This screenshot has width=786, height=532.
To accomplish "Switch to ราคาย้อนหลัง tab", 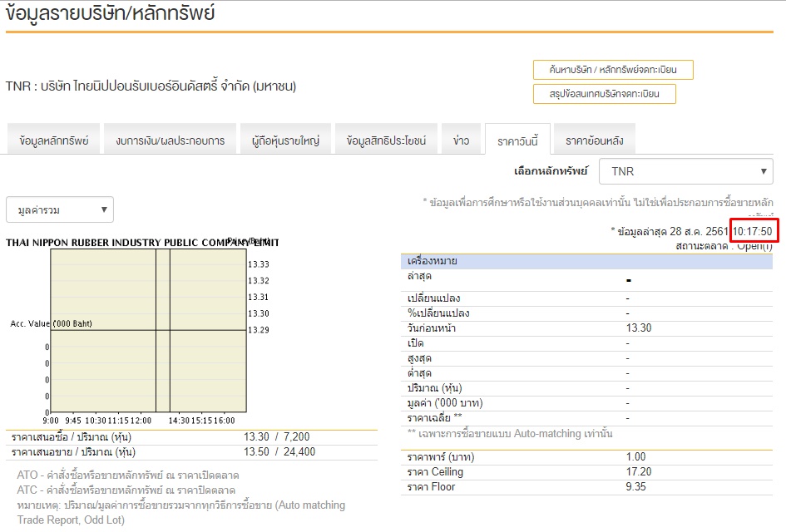I will 595,140.
